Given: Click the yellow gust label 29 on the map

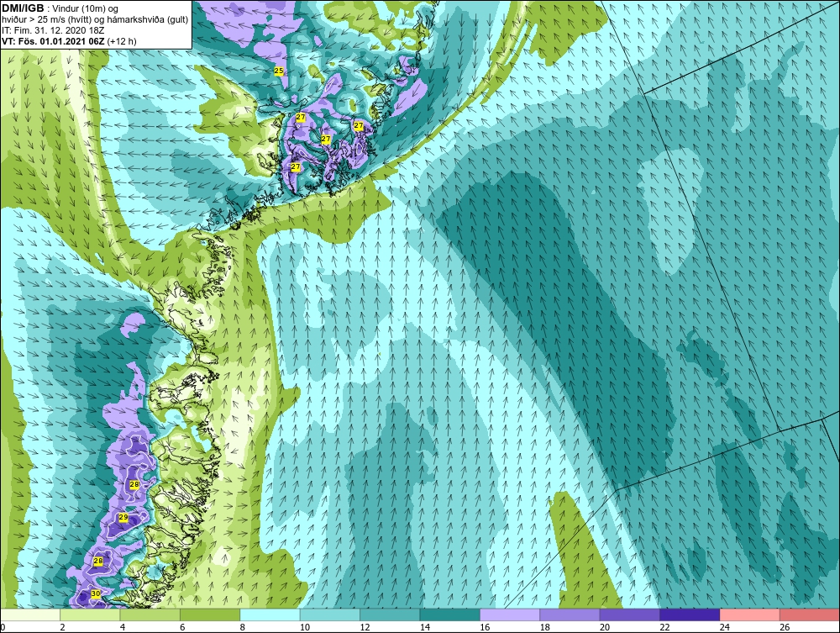Looking at the screenshot, I should pyautogui.click(x=123, y=517).
